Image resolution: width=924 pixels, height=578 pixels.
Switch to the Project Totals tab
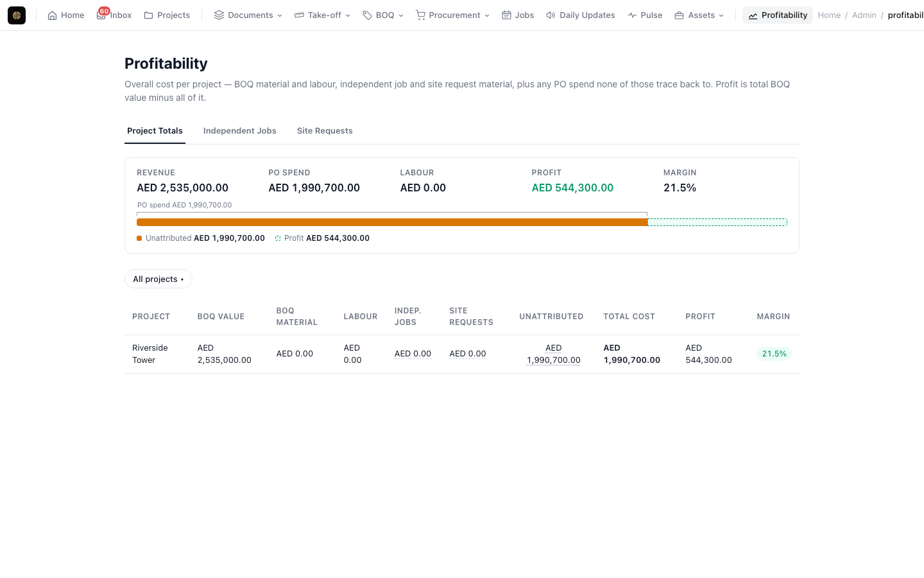pos(155,130)
